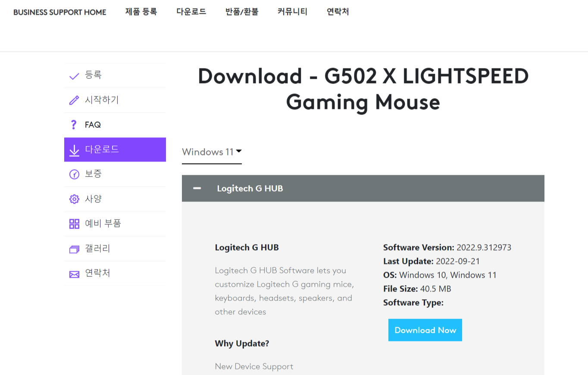Select 사양 in the sidebar

point(115,199)
